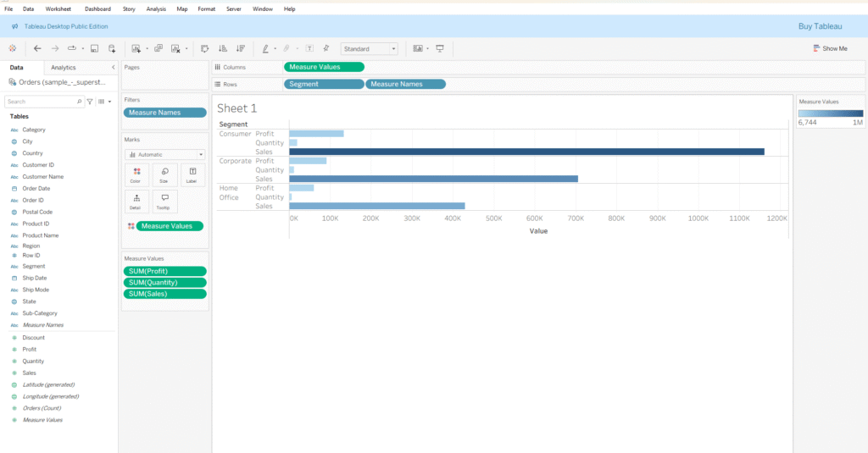This screenshot has height=453, width=868.
Task: Open the Analysis menu
Action: tap(156, 8)
